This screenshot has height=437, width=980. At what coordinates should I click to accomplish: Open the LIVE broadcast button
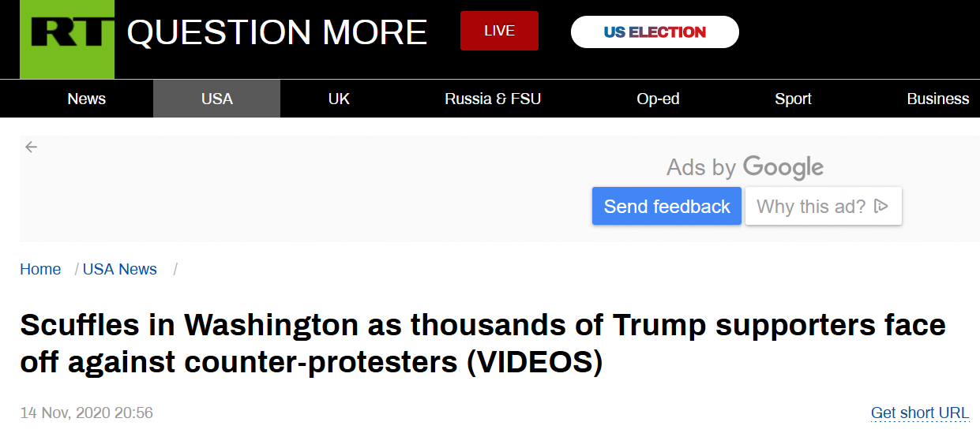click(x=499, y=31)
